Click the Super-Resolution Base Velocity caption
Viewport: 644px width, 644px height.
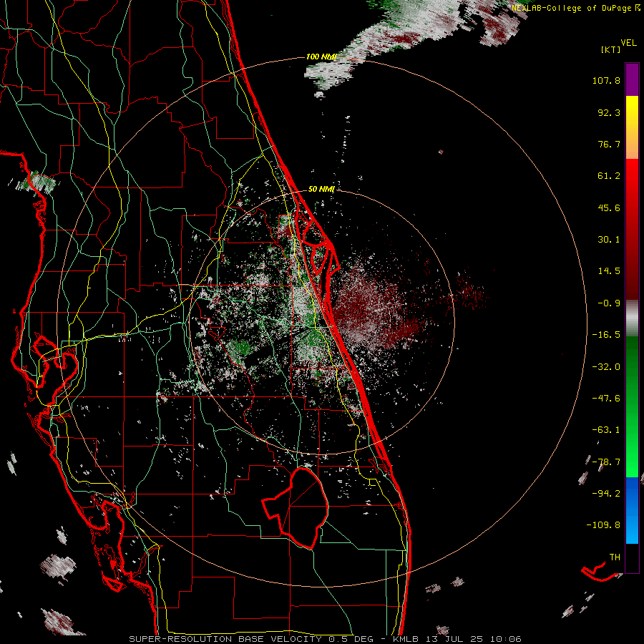(x=325, y=639)
